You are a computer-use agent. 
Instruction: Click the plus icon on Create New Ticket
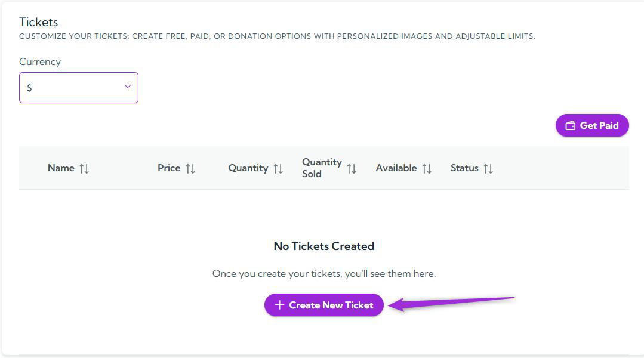click(279, 304)
